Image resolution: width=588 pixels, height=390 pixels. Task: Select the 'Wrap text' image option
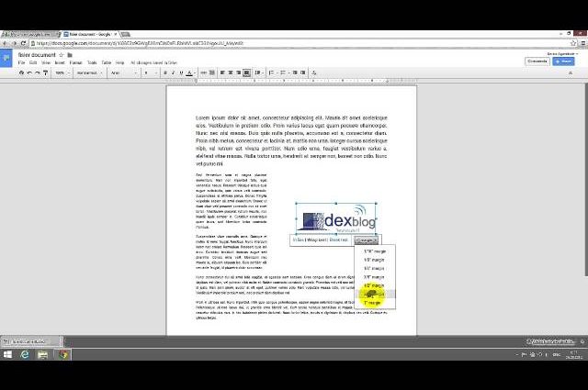click(x=318, y=240)
